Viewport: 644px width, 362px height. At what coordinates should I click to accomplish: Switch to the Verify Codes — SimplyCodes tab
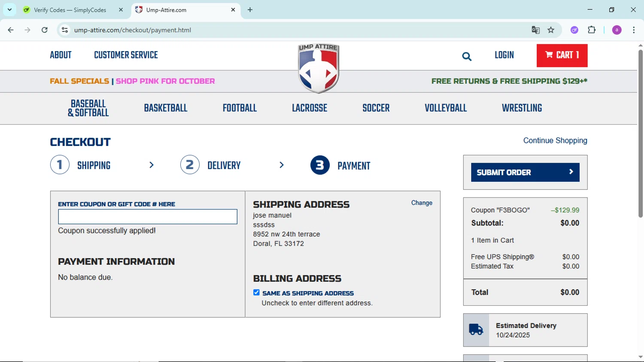pos(73,10)
